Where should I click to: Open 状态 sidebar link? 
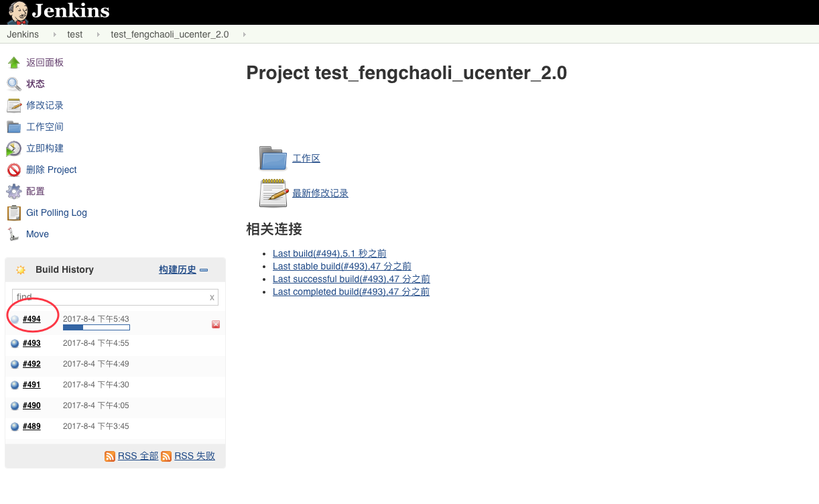36,84
